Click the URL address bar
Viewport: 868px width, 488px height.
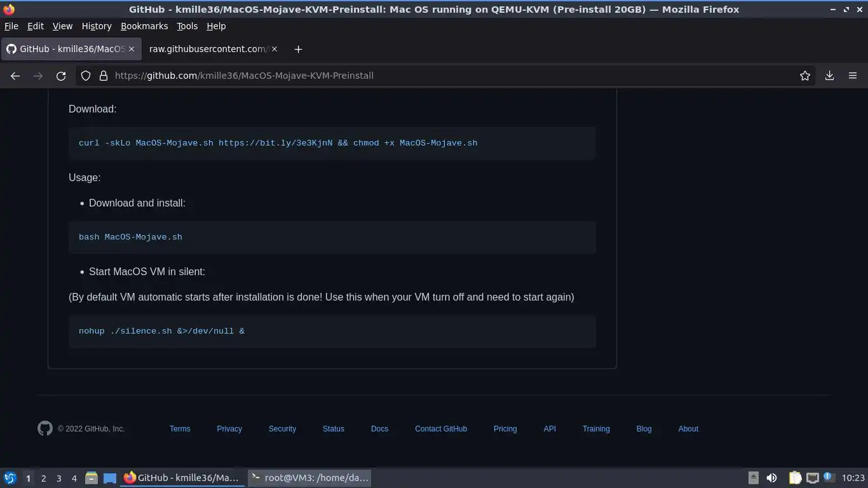[445, 76]
